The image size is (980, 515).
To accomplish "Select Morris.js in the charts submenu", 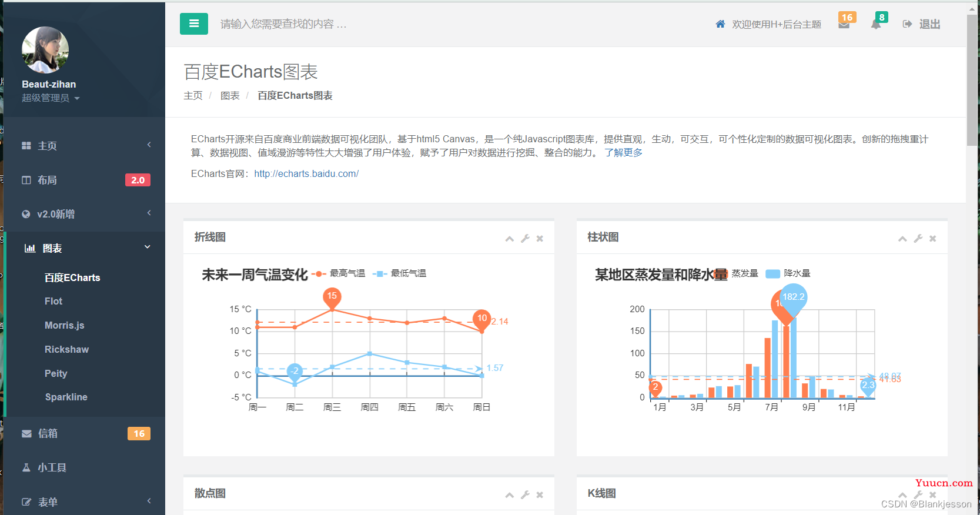I will point(65,325).
